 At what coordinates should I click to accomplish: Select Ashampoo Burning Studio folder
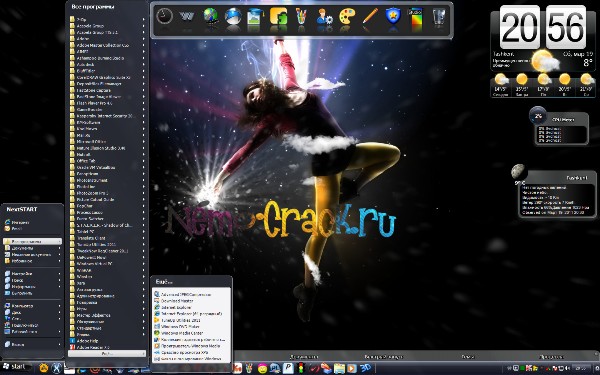[x=107, y=58]
